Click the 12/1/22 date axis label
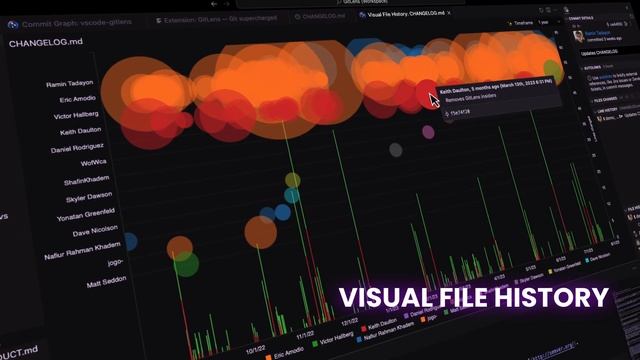 [x=349, y=322]
